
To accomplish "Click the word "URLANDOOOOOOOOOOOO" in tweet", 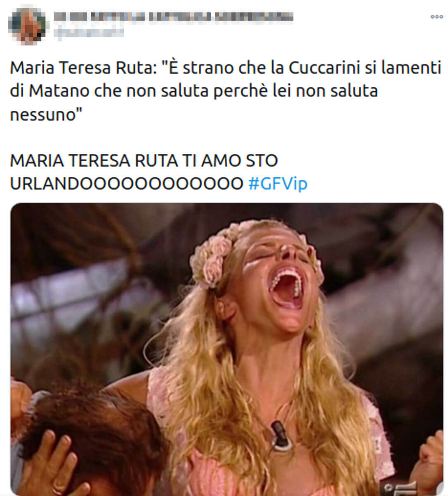I will pos(126,184).
